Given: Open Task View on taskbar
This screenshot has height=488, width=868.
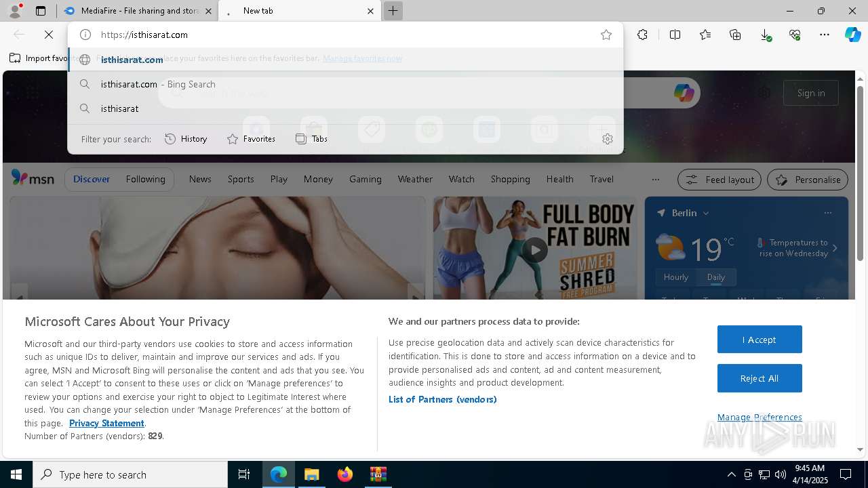Looking at the screenshot, I should pos(244,474).
